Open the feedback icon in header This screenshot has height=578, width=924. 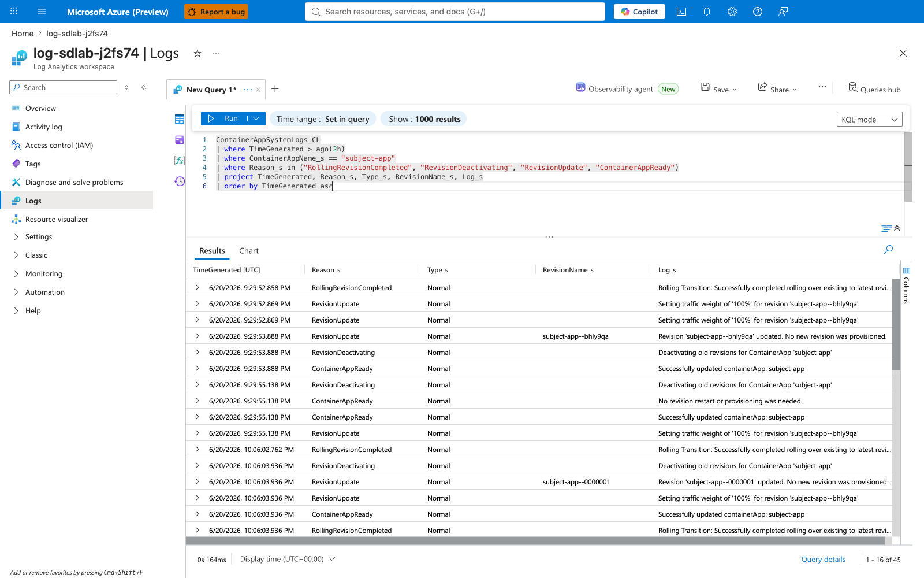tap(783, 12)
